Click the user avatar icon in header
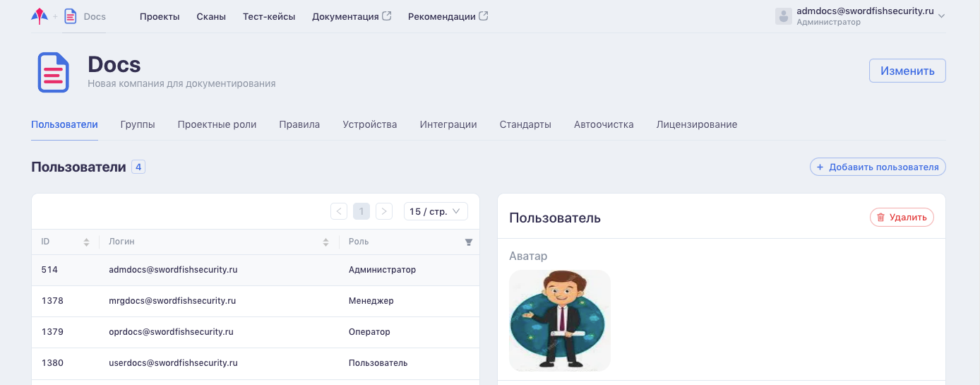This screenshot has width=980, height=385. pos(783,16)
